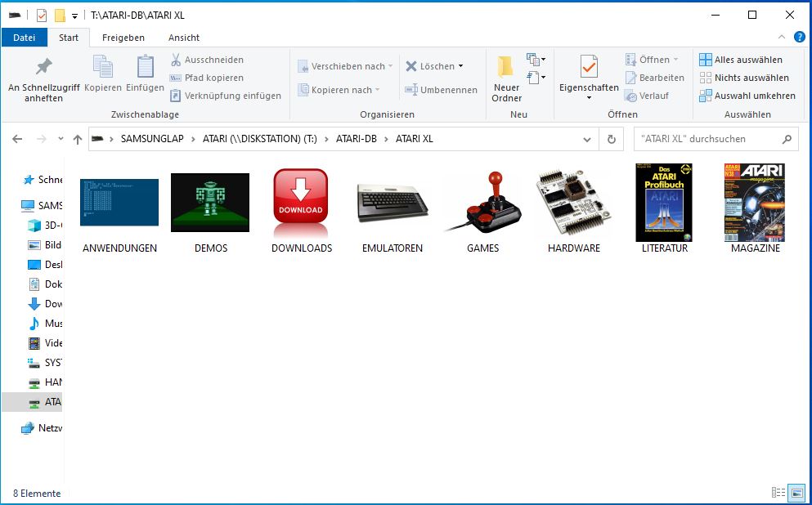The width and height of the screenshot is (812, 505).
Task: Refresh the folder view
Action: click(612, 139)
